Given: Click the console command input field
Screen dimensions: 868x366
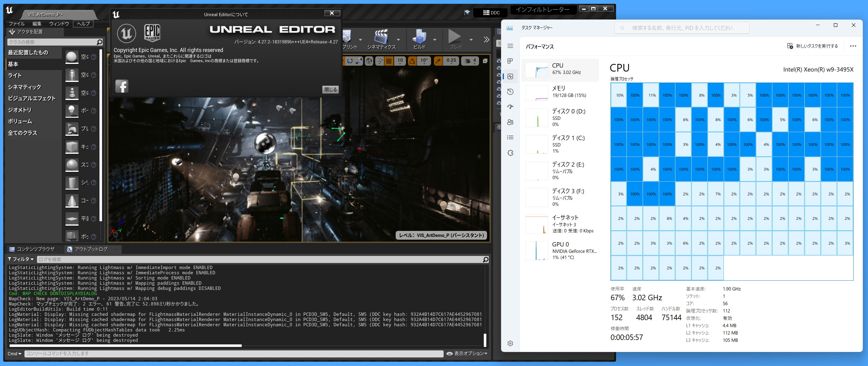Looking at the screenshot, I should tap(234, 353).
